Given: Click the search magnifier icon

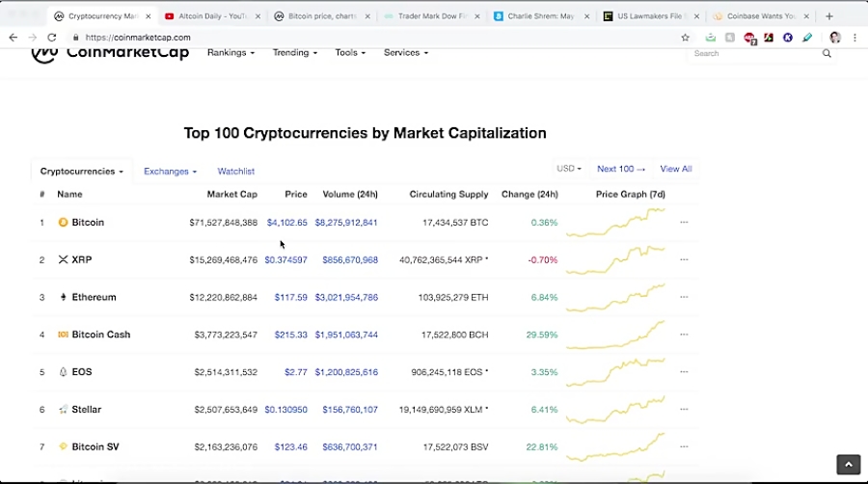Looking at the screenshot, I should [827, 54].
